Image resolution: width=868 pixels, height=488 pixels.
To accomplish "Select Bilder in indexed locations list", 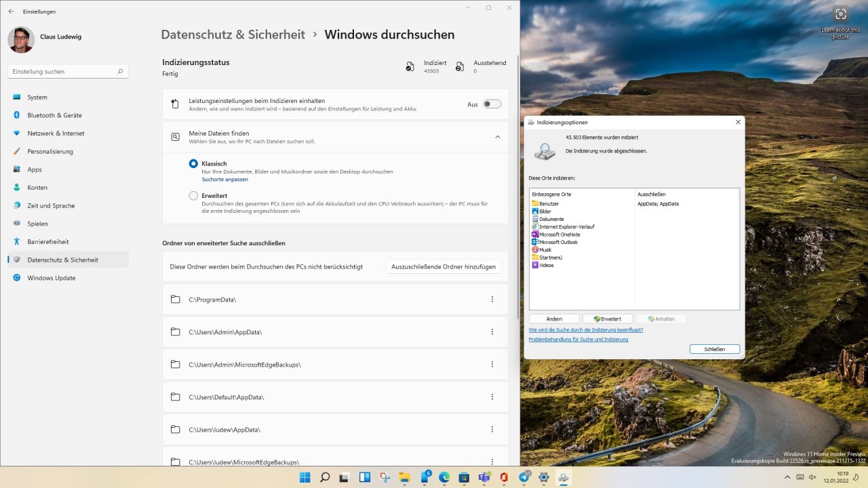I will click(x=542, y=211).
